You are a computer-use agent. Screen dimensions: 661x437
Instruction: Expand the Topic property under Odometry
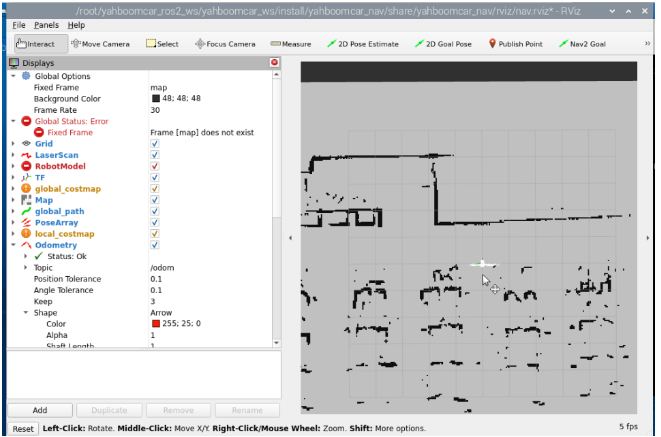[26, 267]
